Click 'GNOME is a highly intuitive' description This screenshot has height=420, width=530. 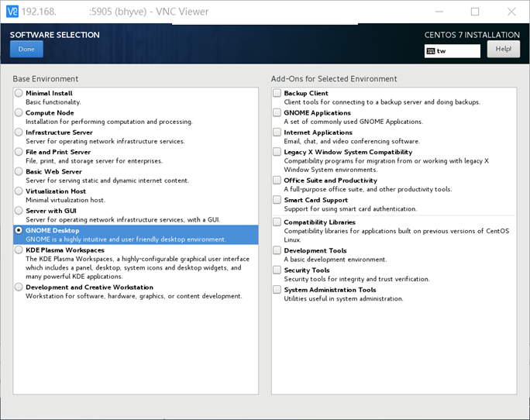126,239
